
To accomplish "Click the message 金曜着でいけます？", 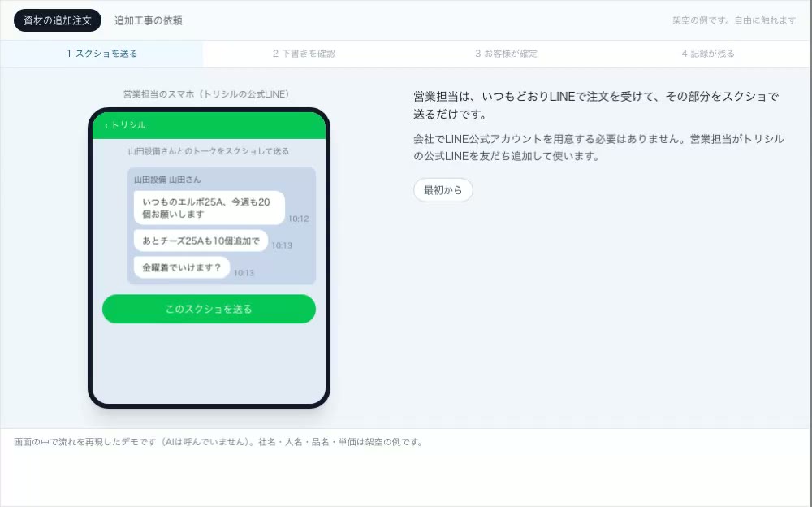I will pos(182,267).
